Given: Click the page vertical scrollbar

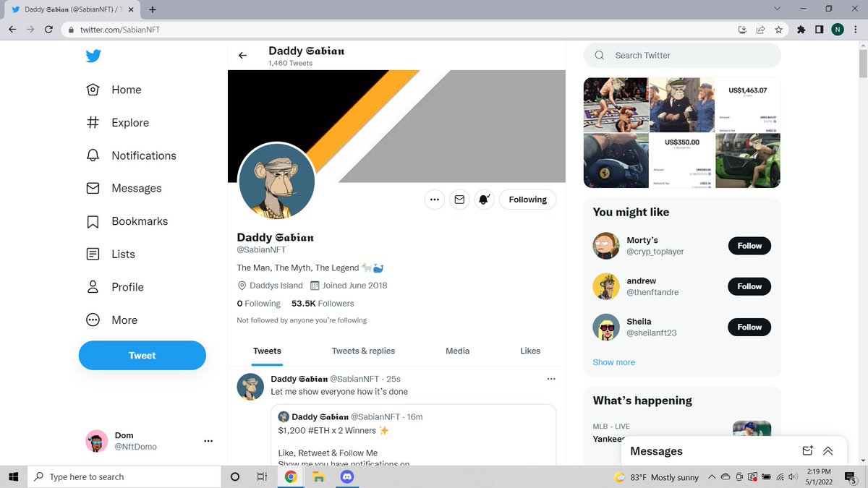Looking at the screenshot, I should [x=862, y=65].
